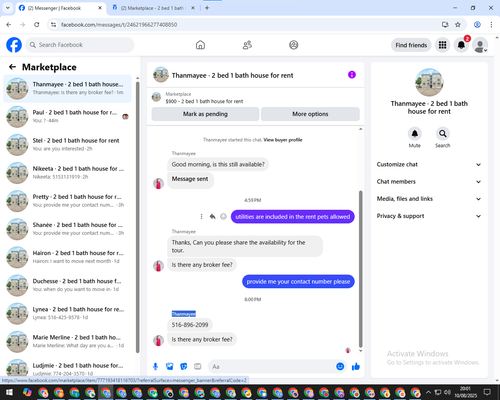
Task: Open Stel conversation in chat list
Action: [x=67, y=145]
